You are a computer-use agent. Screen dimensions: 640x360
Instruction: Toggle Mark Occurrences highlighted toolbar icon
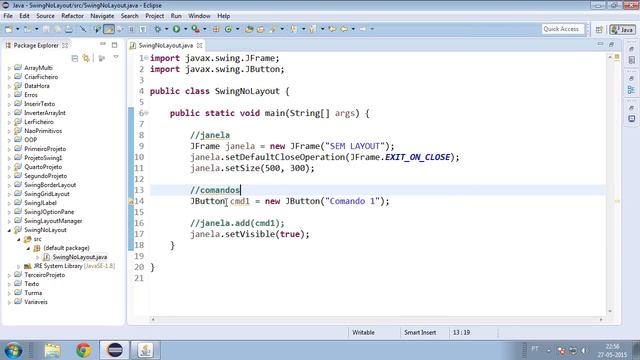[x=109, y=29]
